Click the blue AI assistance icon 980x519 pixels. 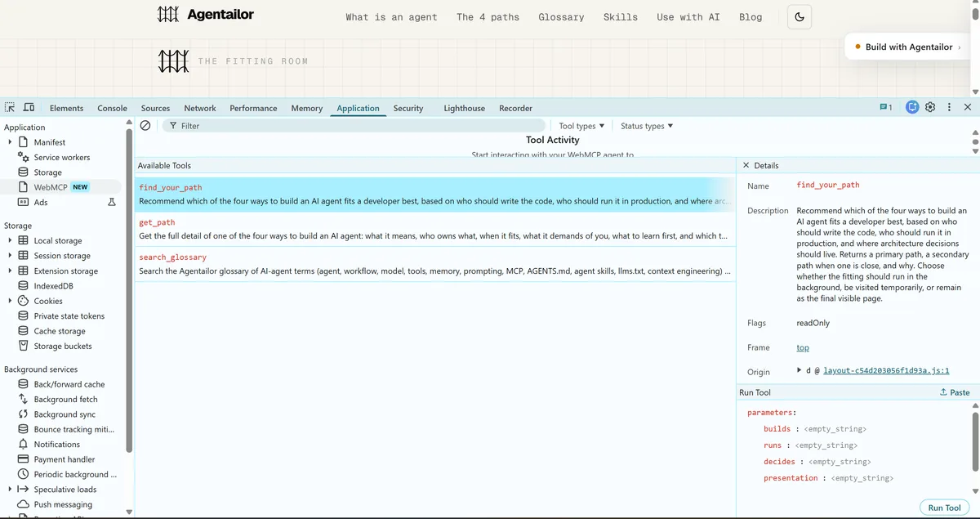pyautogui.click(x=912, y=107)
